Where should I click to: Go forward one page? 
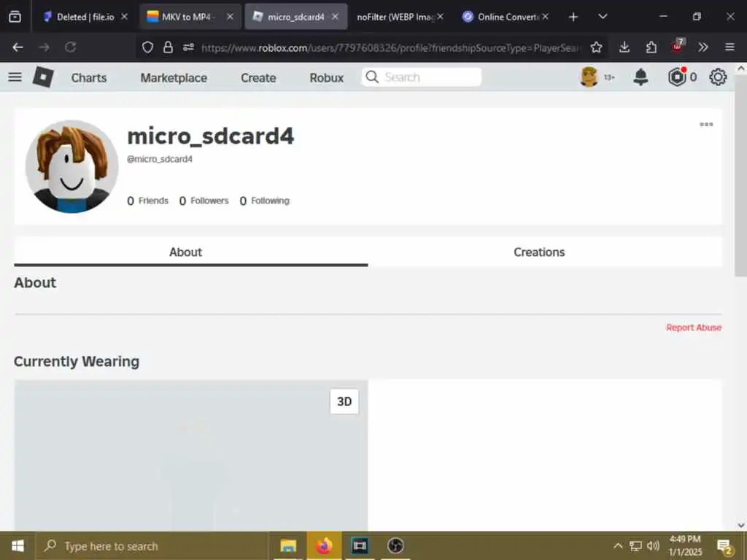(x=44, y=47)
